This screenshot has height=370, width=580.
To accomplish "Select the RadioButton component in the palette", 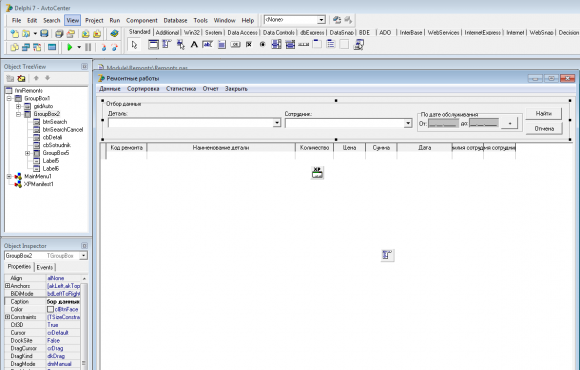I will coord(263,45).
